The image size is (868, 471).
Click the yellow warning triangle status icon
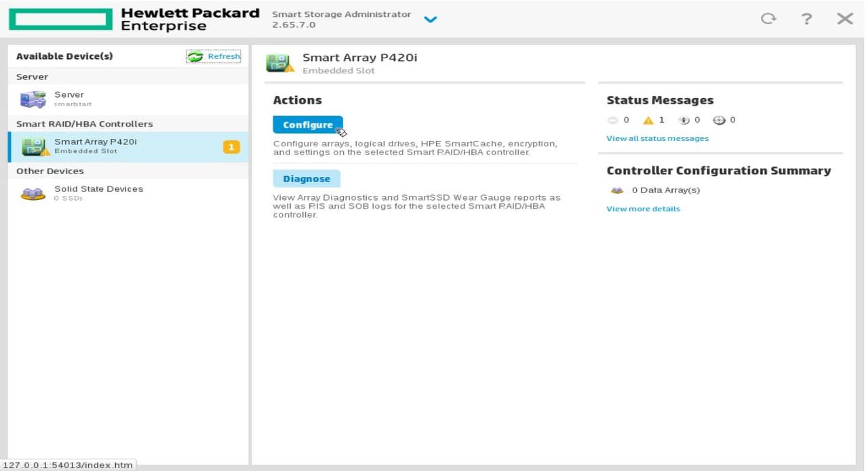648,121
